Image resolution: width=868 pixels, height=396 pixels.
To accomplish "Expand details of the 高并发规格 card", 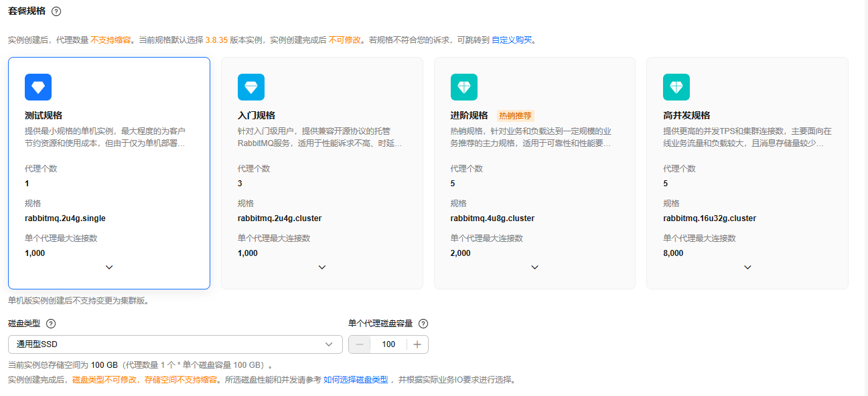I will pos(747,267).
